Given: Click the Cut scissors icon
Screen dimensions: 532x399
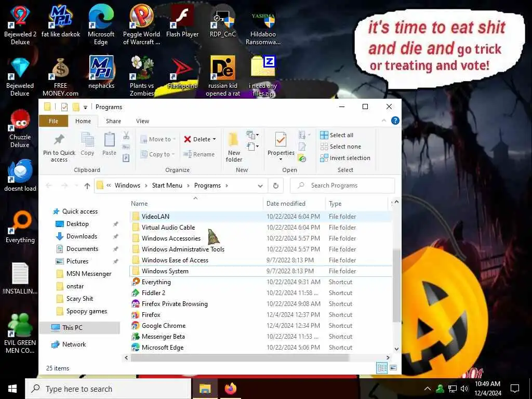Looking at the screenshot, I should [x=126, y=136].
